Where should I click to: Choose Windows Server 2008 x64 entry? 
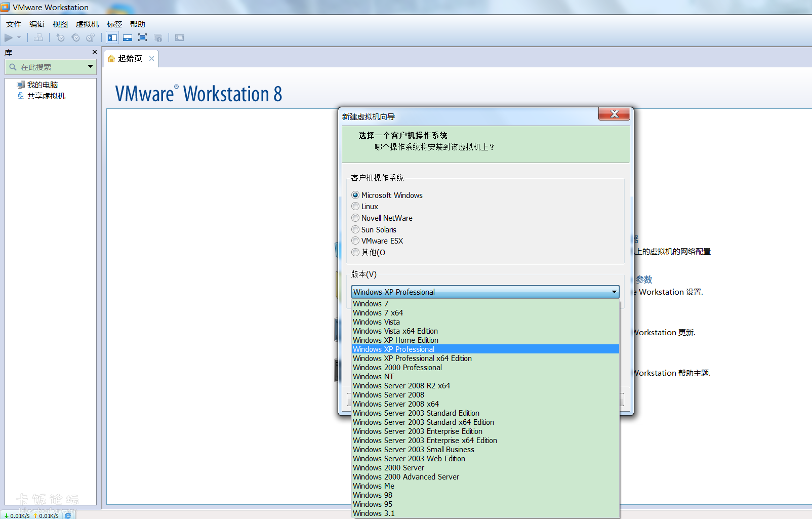tap(485, 404)
